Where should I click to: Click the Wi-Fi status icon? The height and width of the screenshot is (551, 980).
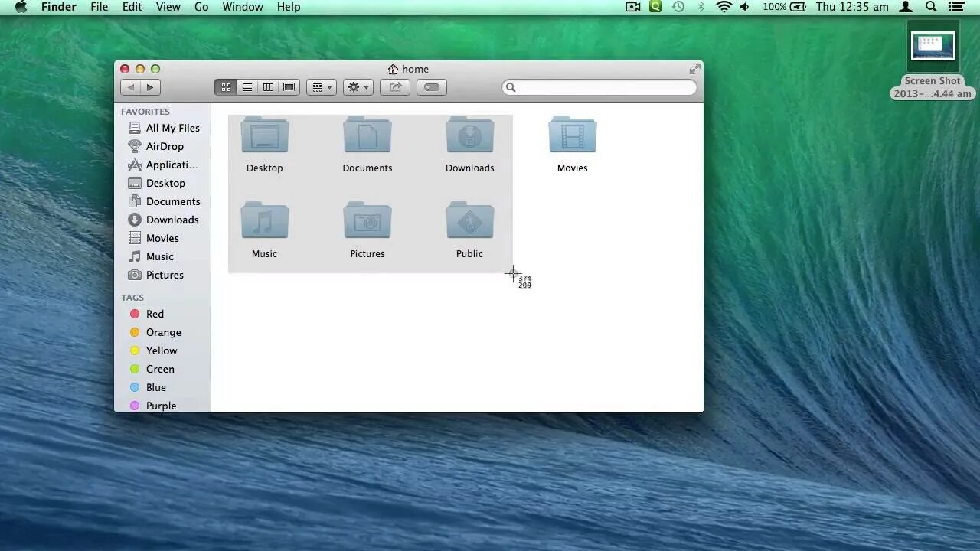click(x=724, y=7)
